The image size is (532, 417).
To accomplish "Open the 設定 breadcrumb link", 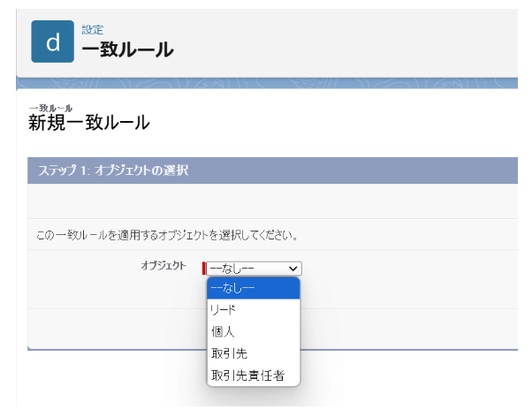I will click(x=92, y=30).
